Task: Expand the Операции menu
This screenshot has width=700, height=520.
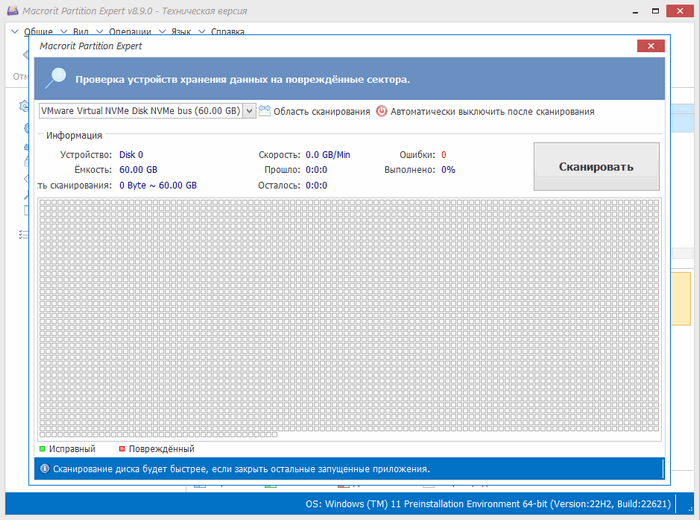Action: tap(129, 32)
